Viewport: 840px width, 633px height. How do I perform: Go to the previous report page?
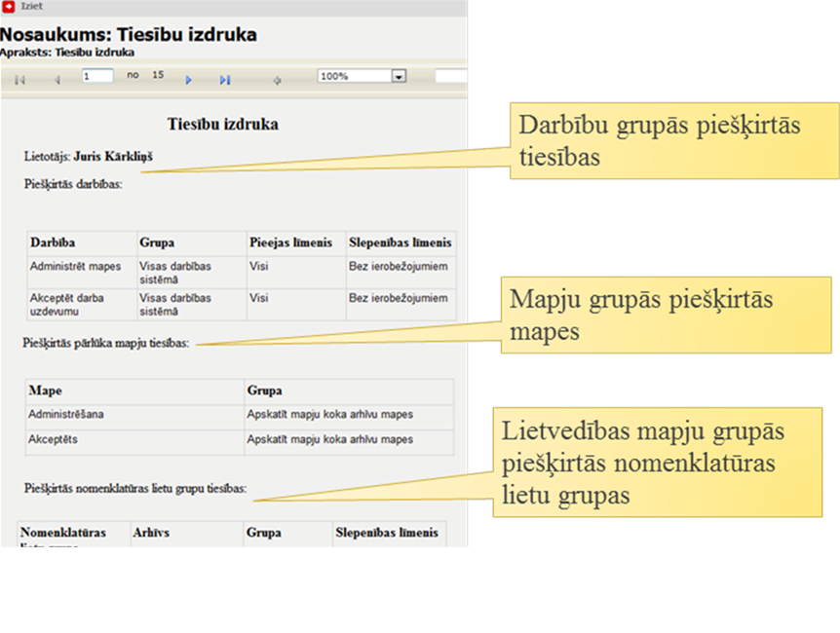click(56, 80)
